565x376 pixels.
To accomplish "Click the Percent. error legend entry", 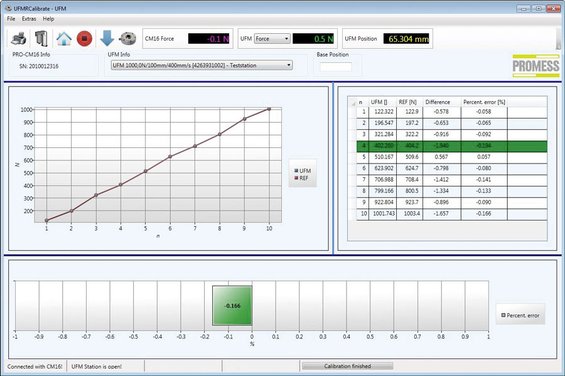I will tap(520, 315).
